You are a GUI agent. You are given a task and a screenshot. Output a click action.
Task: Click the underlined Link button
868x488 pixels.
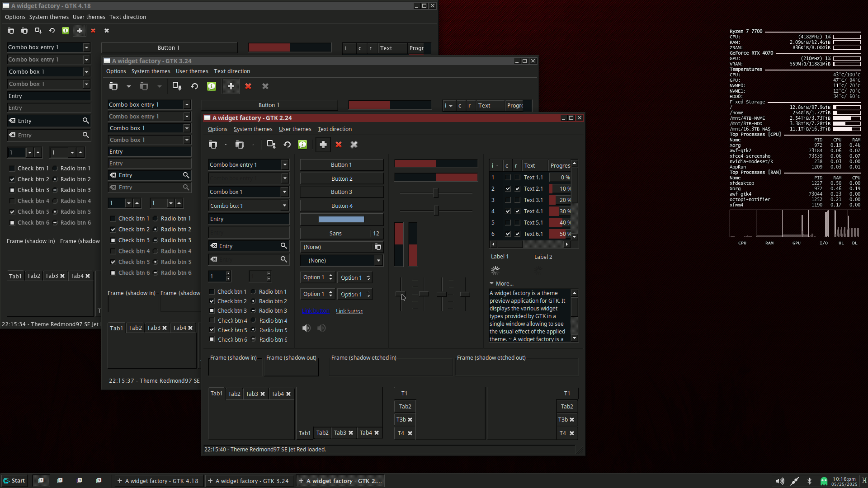pos(349,311)
